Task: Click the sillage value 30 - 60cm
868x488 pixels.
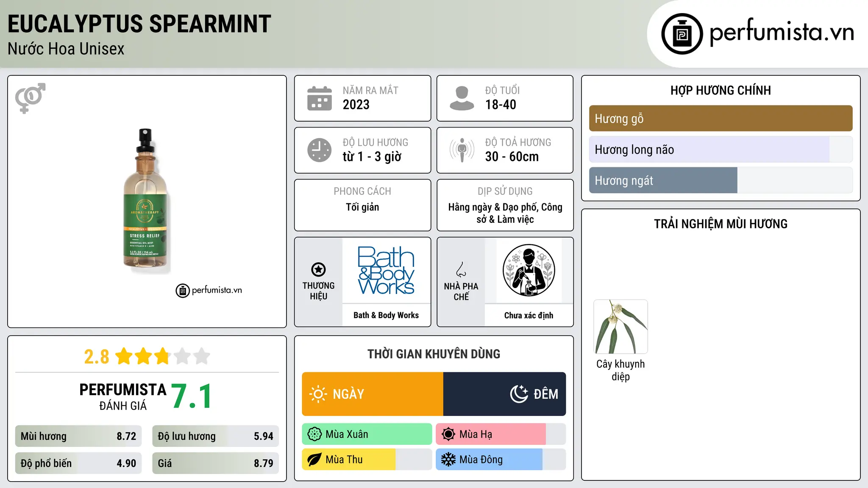Action: tap(512, 157)
